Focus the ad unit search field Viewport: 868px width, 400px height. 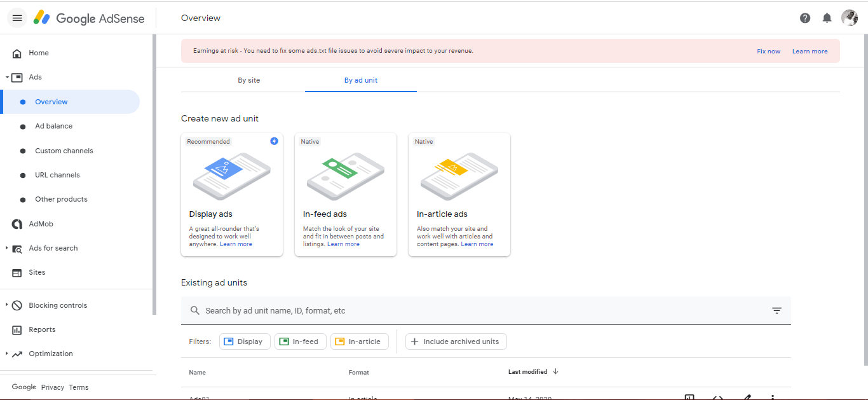click(x=485, y=311)
